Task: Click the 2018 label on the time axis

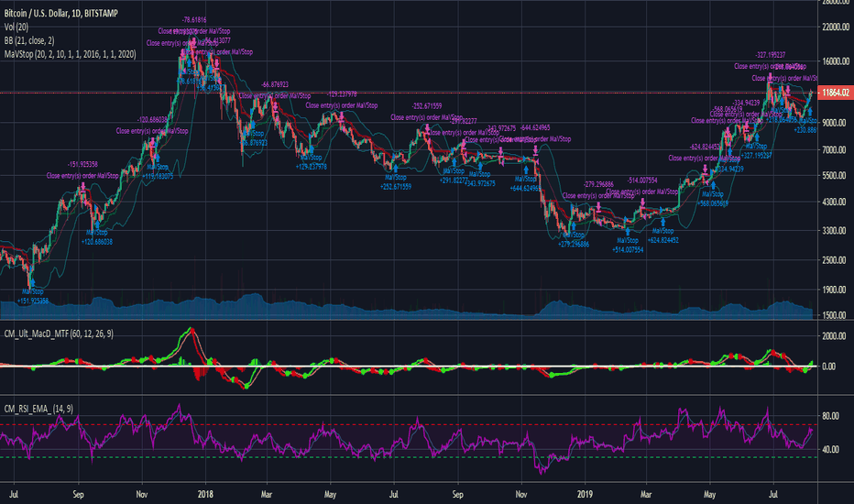Action: coord(205,494)
